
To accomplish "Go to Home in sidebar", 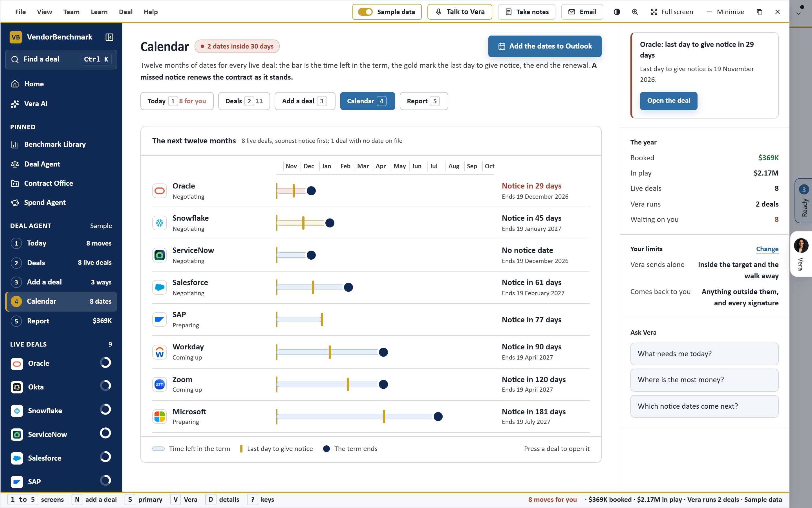I will point(61,84).
